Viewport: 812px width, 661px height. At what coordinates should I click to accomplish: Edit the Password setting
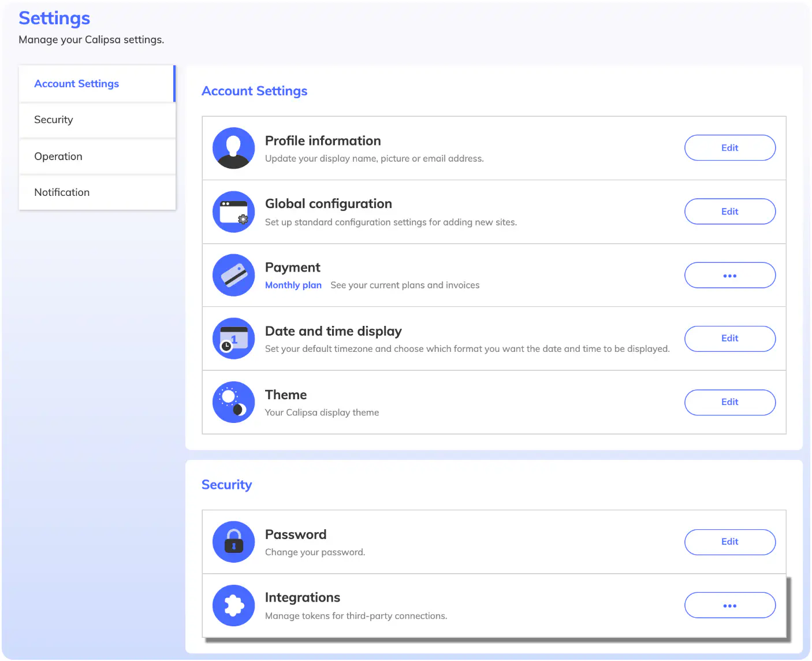(730, 542)
